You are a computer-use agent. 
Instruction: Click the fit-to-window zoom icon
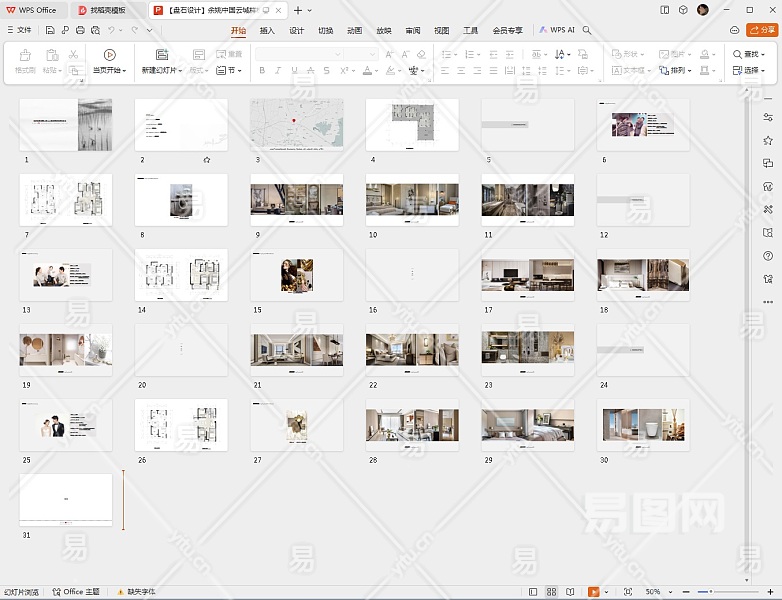pos(628,592)
